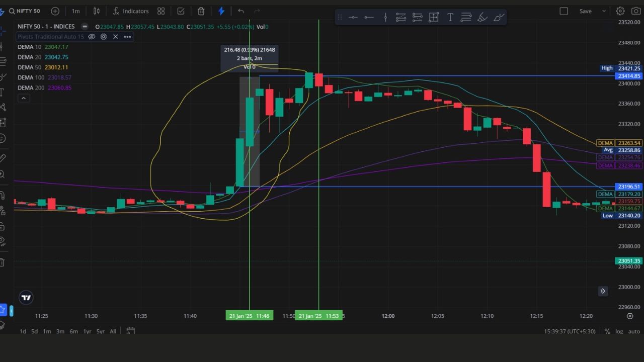Switch to the 1yr time range
Viewport: 644px width, 362px height.
click(87, 331)
